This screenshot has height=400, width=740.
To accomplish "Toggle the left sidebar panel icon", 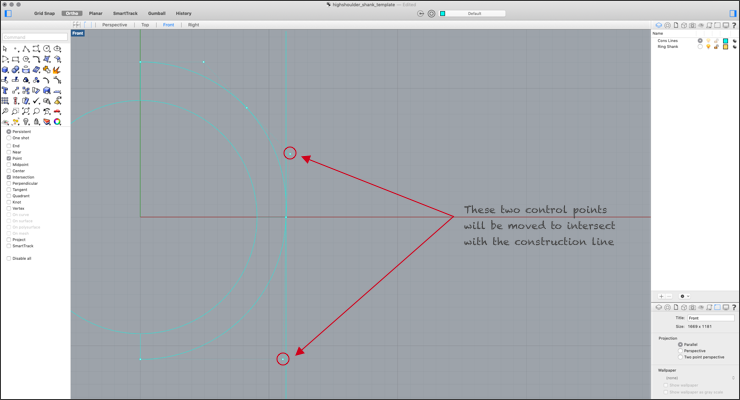I will [x=8, y=13].
